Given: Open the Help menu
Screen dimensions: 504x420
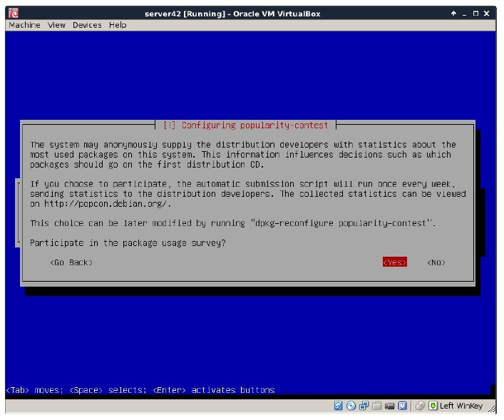Looking at the screenshot, I should (118, 25).
